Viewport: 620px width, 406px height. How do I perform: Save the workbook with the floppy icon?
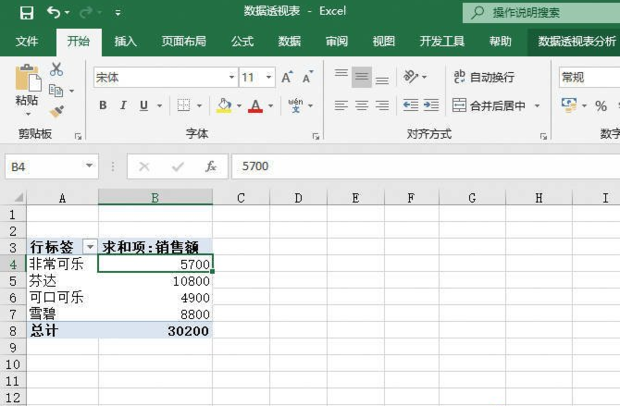click(x=26, y=13)
